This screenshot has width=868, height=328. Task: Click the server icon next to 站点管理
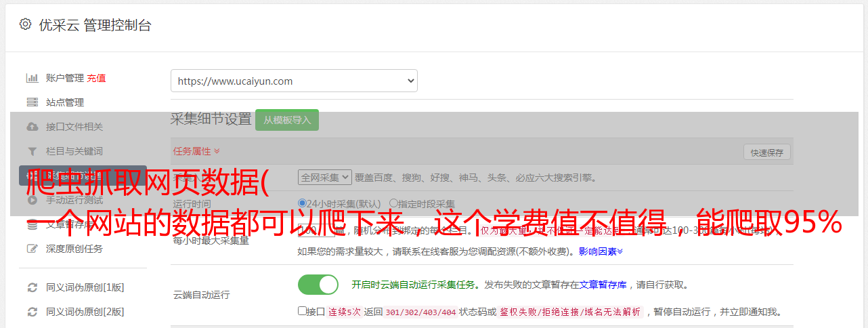pyautogui.click(x=32, y=102)
